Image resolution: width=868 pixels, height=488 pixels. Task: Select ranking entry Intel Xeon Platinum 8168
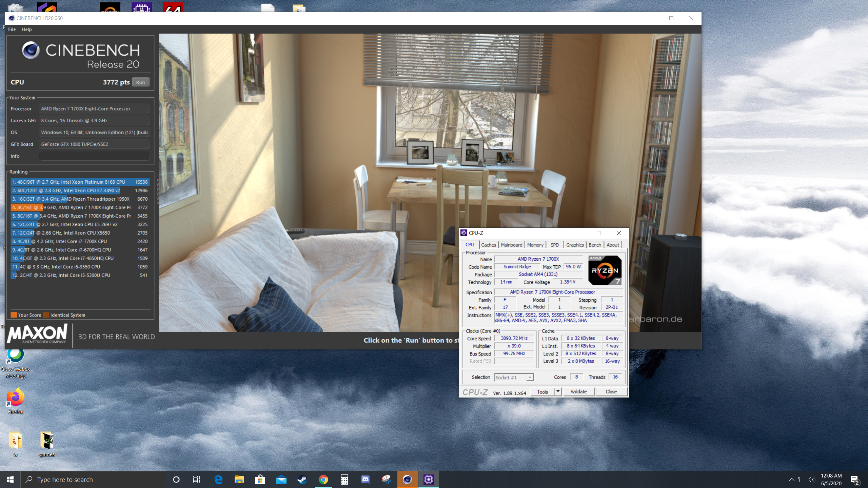tap(80, 182)
